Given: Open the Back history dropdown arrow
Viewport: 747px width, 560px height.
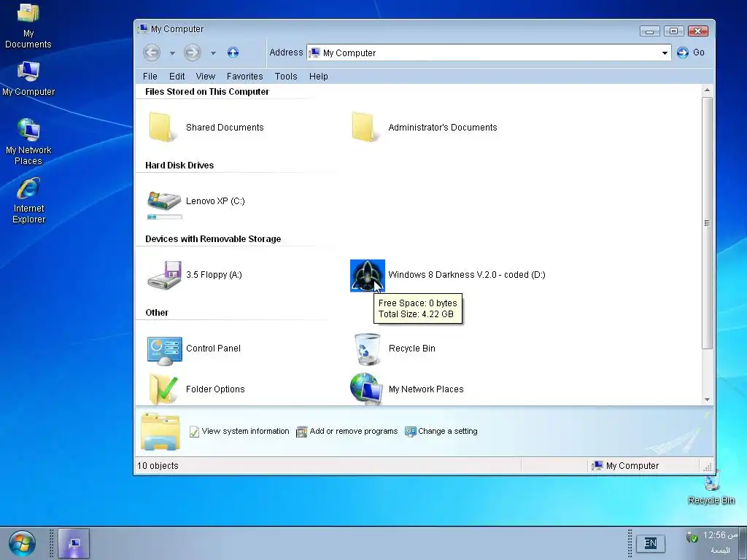Looking at the screenshot, I should (x=172, y=52).
